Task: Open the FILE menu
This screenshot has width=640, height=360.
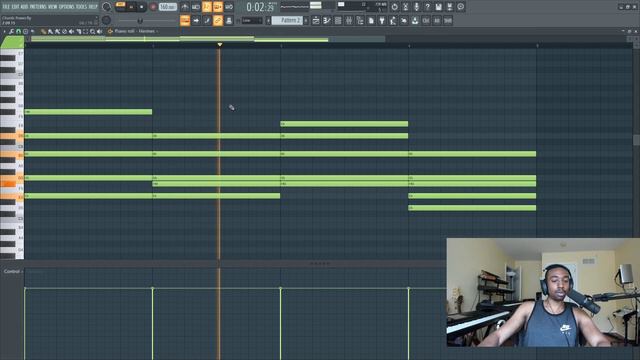Action: [6, 7]
